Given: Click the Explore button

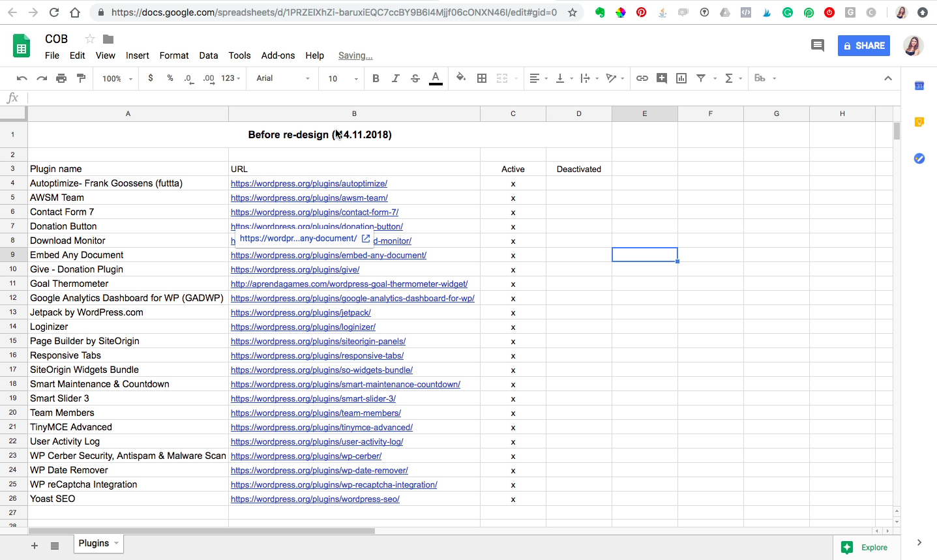Looking at the screenshot, I should [865, 548].
